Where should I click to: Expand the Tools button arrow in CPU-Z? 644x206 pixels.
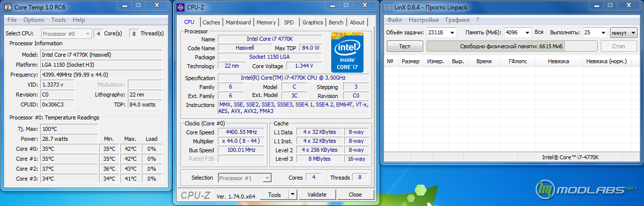tap(292, 195)
